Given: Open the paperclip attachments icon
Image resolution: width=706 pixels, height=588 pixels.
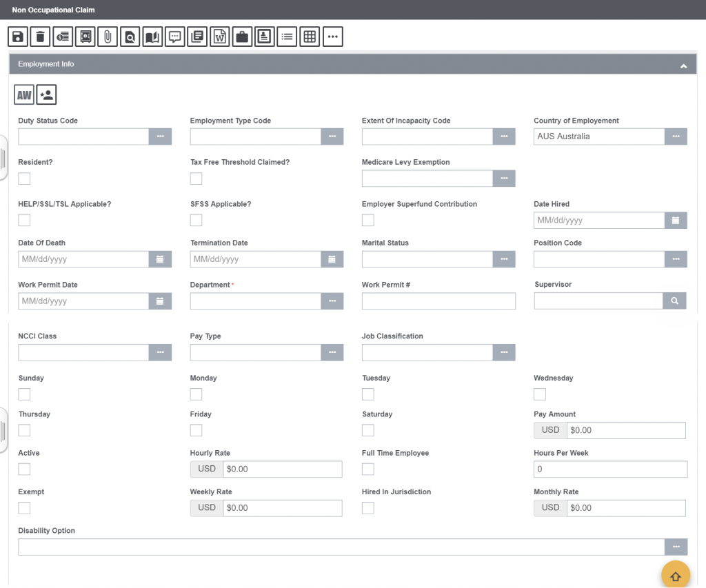Looking at the screenshot, I should click(x=108, y=37).
